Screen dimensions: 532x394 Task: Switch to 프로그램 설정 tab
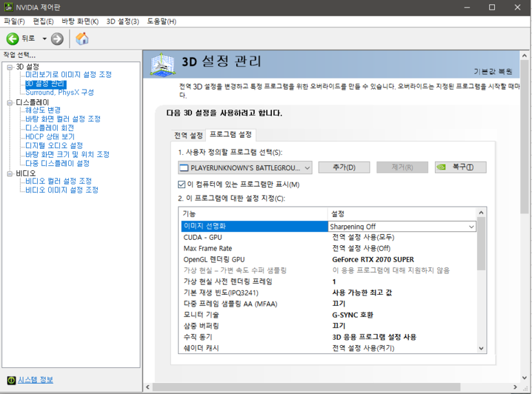[231, 134]
